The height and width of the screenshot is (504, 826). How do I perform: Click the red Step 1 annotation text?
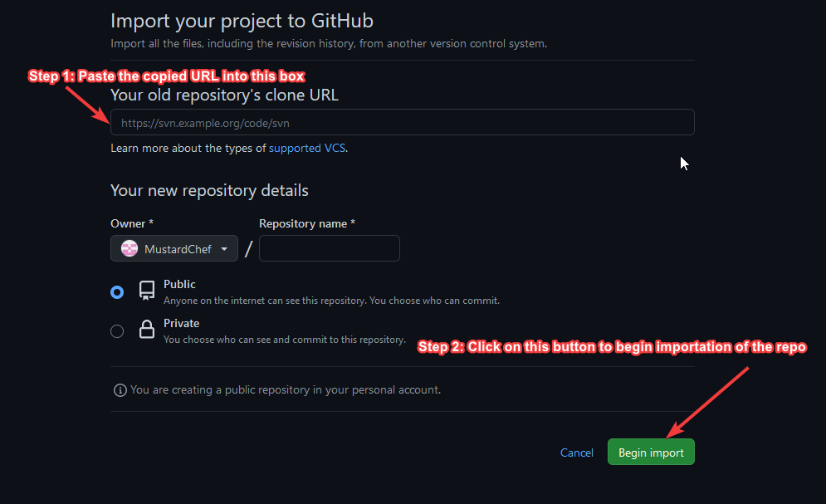(x=167, y=76)
